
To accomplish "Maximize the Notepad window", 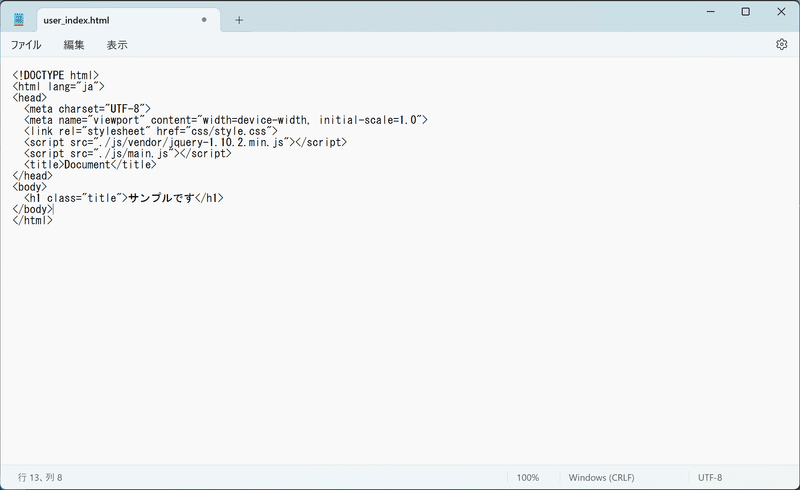I will coord(745,12).
